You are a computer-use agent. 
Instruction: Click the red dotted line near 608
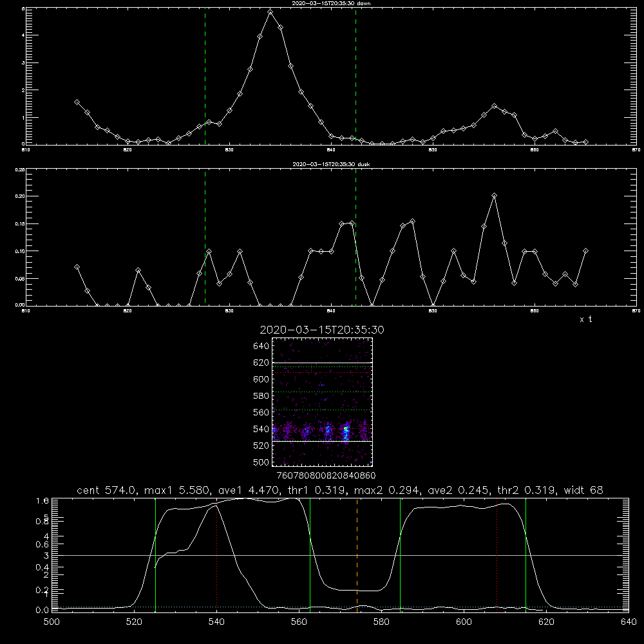pos(497,554)
